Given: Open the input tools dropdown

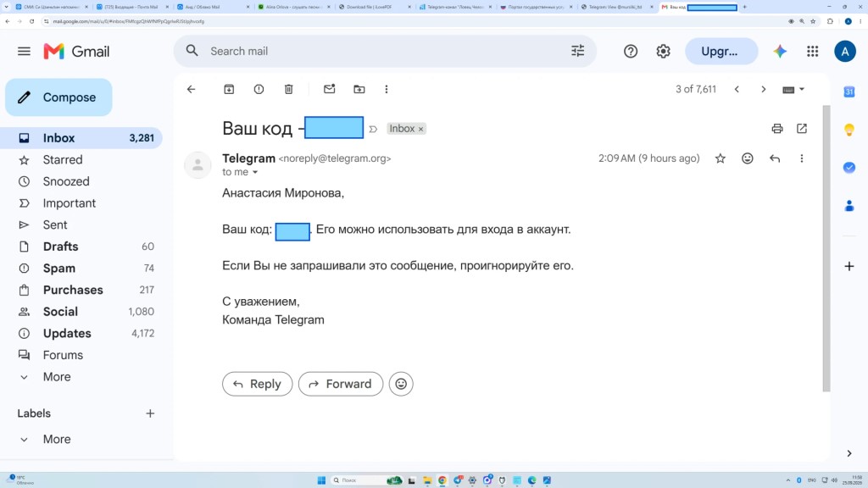Looking at the screenshot, I should 793,89.
